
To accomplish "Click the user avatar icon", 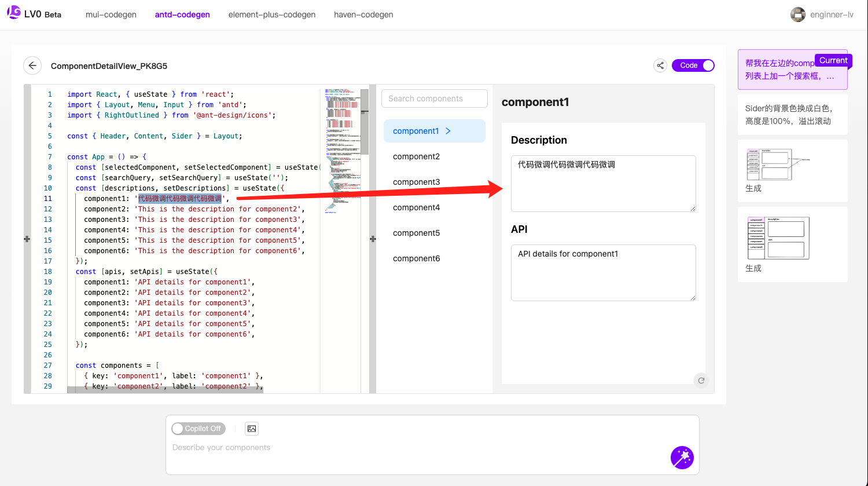I will coord(798,14).
